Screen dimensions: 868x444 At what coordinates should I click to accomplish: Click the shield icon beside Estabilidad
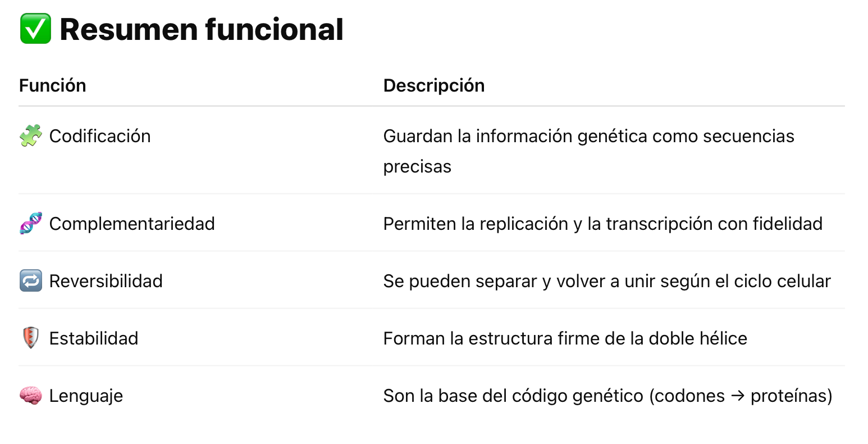coord(31,338)
